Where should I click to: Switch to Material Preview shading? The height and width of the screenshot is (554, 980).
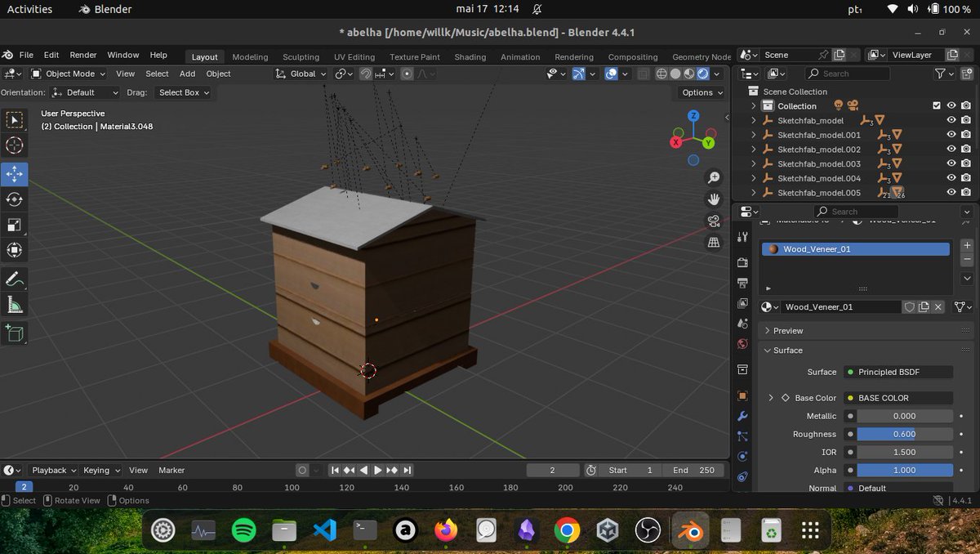[689, 74]
